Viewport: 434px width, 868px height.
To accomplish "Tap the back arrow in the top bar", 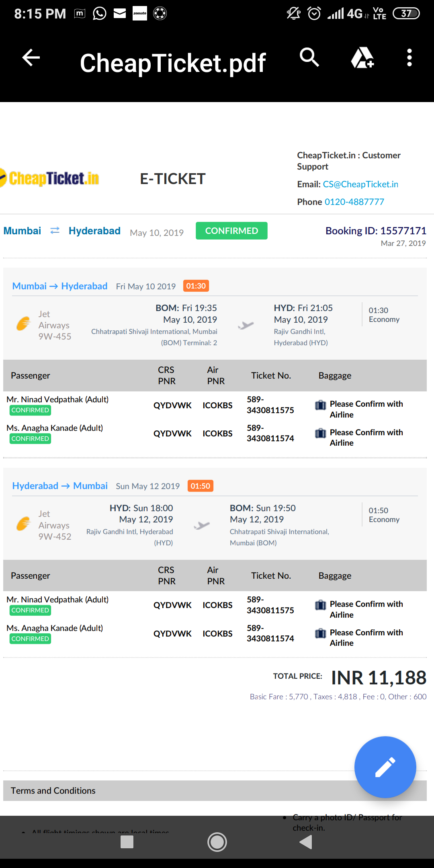I will click(x=31, y=58).
